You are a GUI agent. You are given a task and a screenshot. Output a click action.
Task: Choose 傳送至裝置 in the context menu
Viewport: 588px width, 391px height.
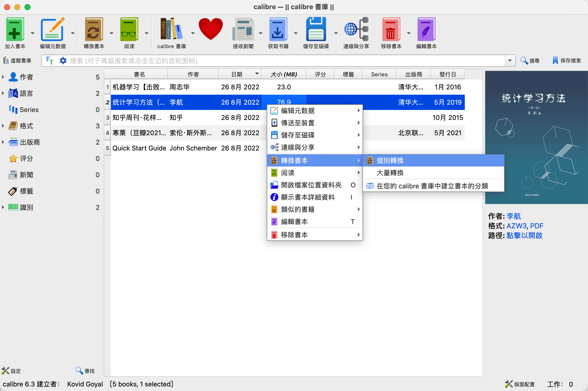click(x=315, y=123)
